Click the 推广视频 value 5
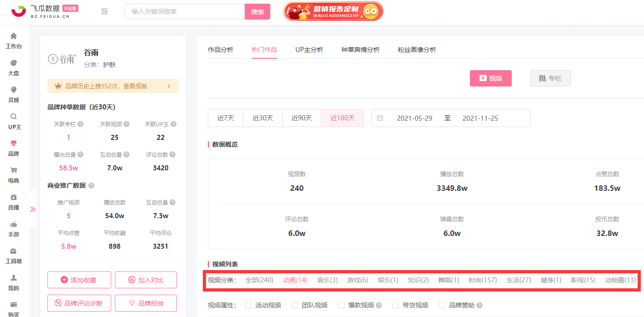 (x=68, y=216)
